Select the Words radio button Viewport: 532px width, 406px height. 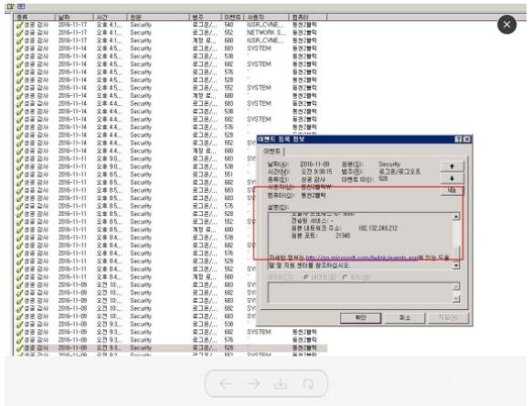click(356, 277)
